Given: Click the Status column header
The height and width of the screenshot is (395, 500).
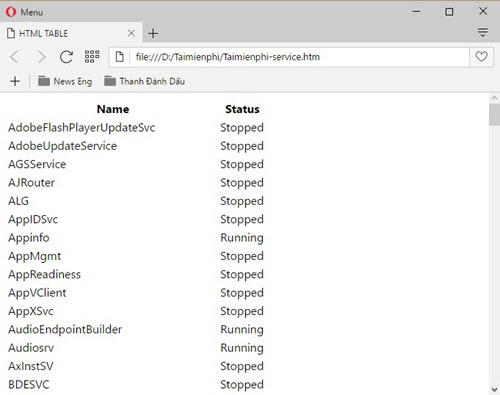Looking at the screenshot, I should tap(242, 109).
